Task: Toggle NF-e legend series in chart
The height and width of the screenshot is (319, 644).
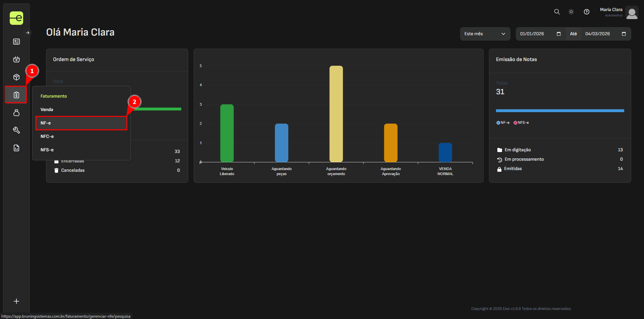Action: pos(503,123)
